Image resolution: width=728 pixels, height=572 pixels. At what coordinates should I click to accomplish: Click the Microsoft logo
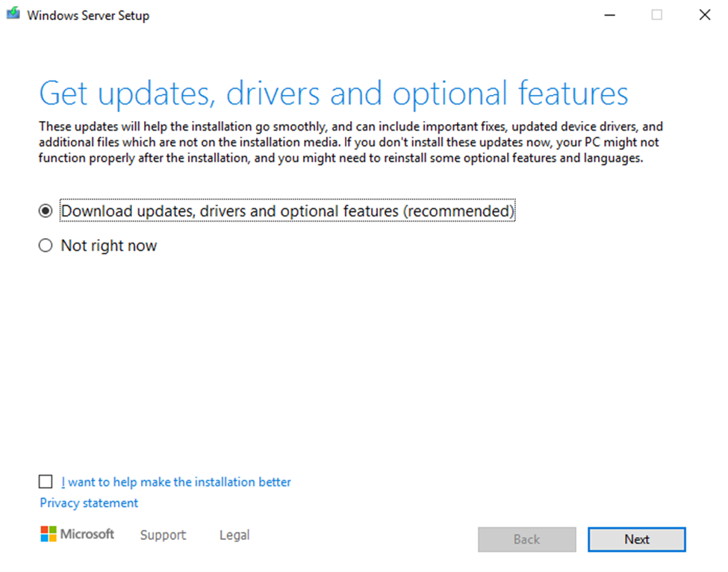(77, 534)
